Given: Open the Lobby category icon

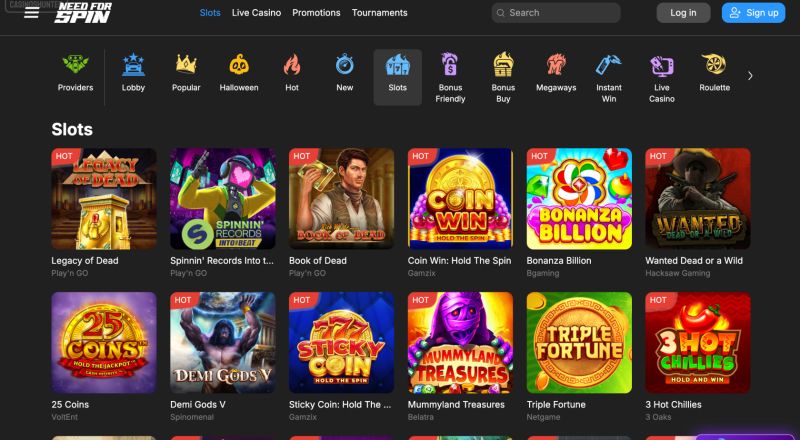Looking at the screenshot, I should pyautogui.click(x=133, y=66).
